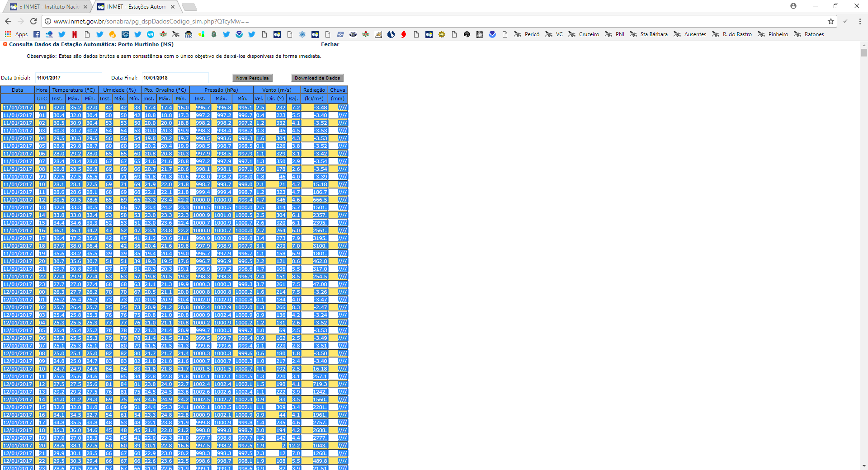868x470 pixels.
Task: Open the green crest bookmark icon
Action: [214, 34]
